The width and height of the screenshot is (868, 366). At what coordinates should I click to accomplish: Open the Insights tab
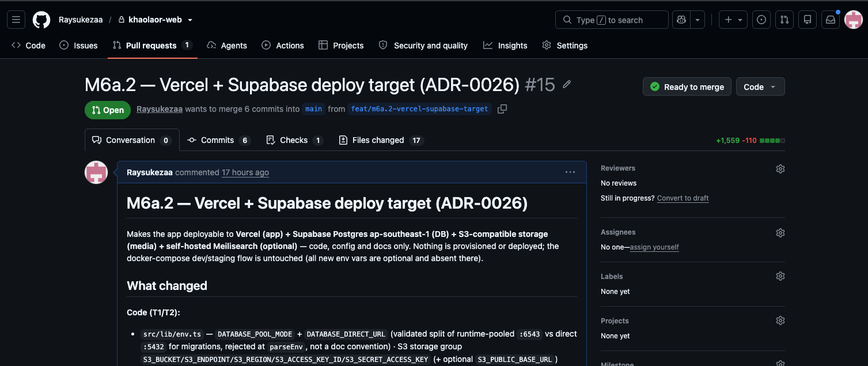(x=506, y=46)
